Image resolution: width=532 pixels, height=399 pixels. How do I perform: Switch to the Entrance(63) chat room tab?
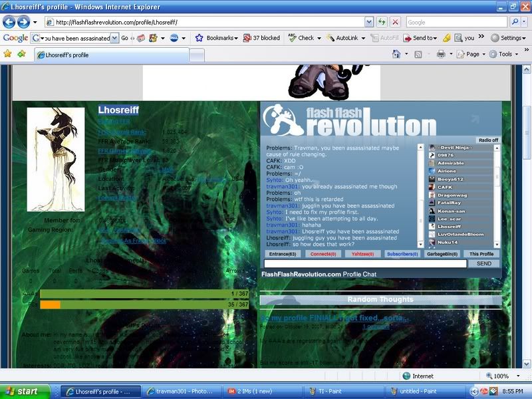[x=283, y=254]
